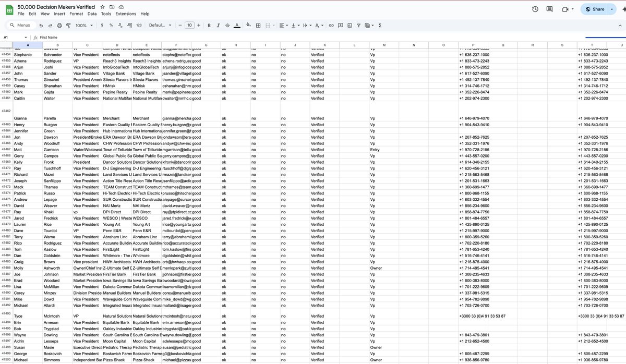The width and height of the screenshot is (626, 364).
Task: Open the View menu
Action: click(44, 14)
